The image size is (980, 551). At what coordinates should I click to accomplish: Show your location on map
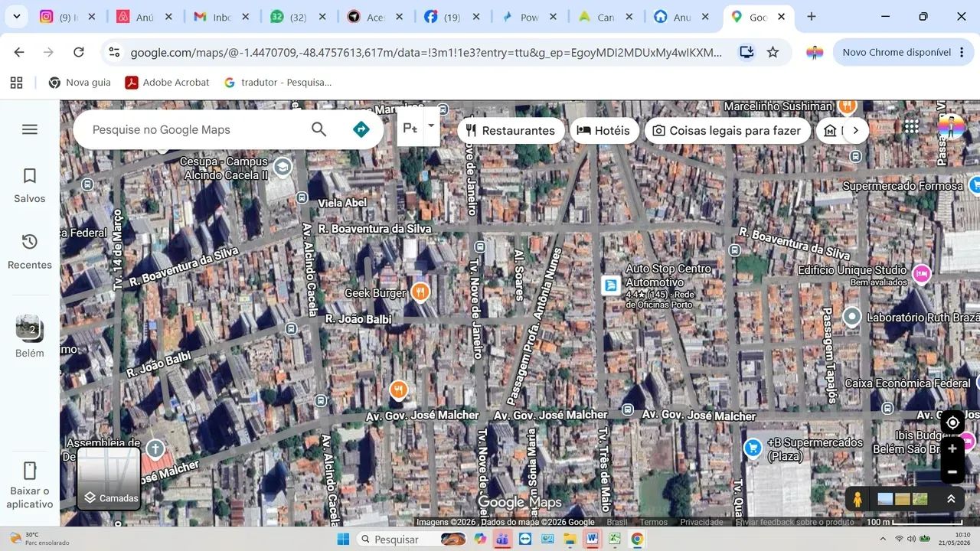(952, 422)
